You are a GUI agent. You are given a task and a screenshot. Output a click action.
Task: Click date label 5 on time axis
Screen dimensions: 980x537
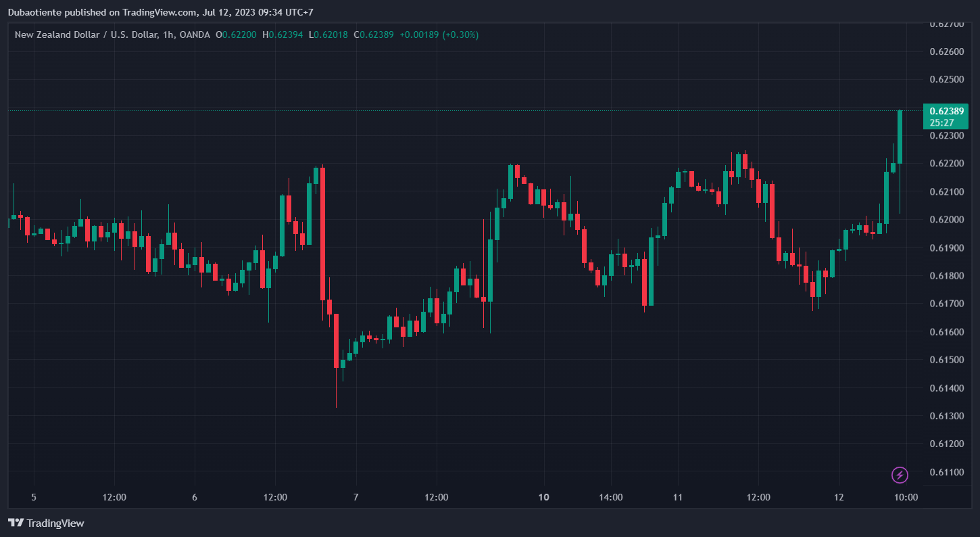click(34, 497)
